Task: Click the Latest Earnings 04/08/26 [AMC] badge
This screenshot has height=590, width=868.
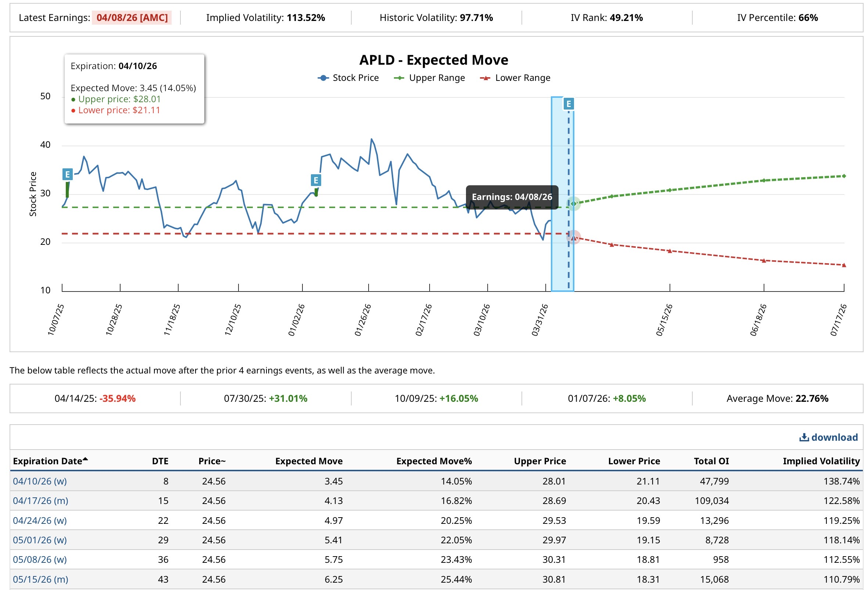Action: click(x=132, y=18)
